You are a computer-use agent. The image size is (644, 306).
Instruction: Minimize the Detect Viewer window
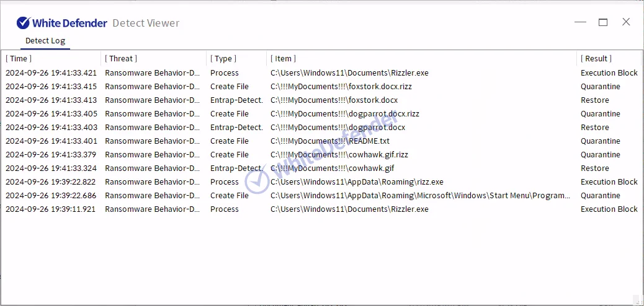[580, 22]
